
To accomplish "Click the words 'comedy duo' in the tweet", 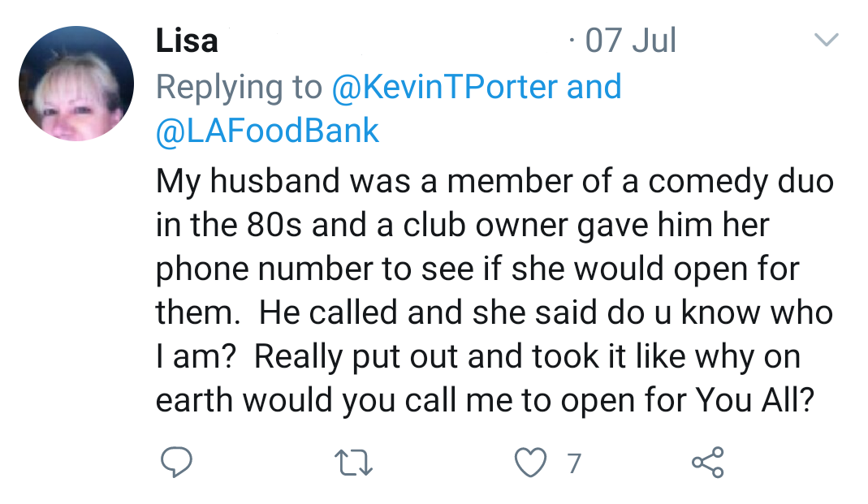I will click(741, 181).
